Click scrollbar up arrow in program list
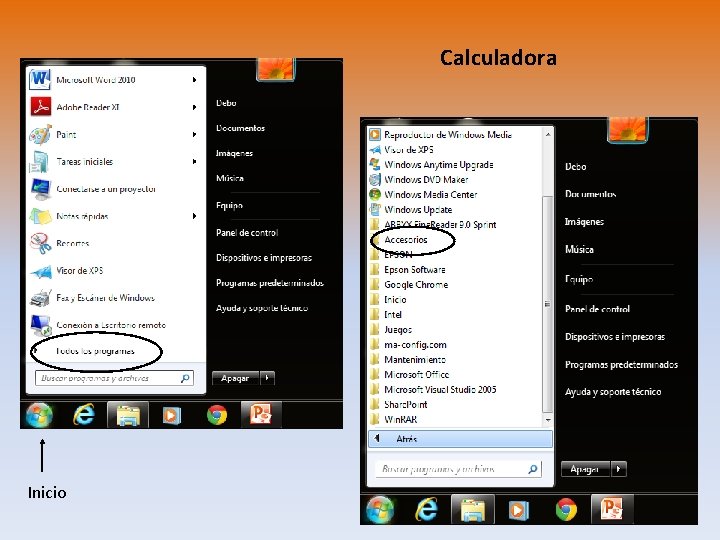 (x=547, y=135)
